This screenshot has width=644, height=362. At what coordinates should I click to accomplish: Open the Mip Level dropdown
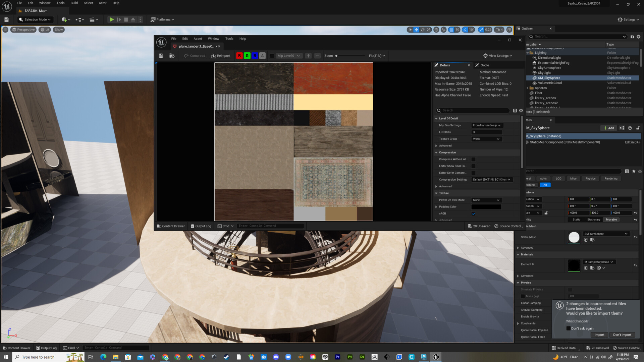[x=289, y=56]
